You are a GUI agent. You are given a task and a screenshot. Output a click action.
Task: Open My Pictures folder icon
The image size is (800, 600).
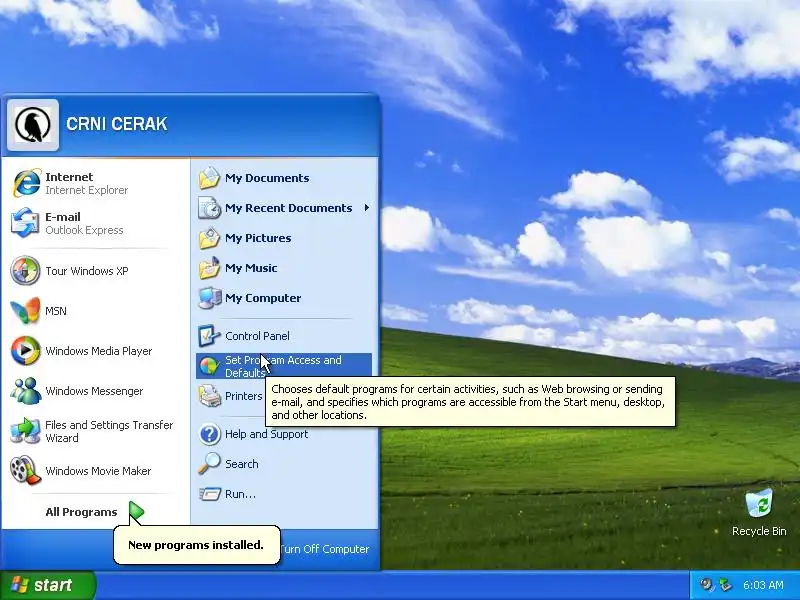209,238
